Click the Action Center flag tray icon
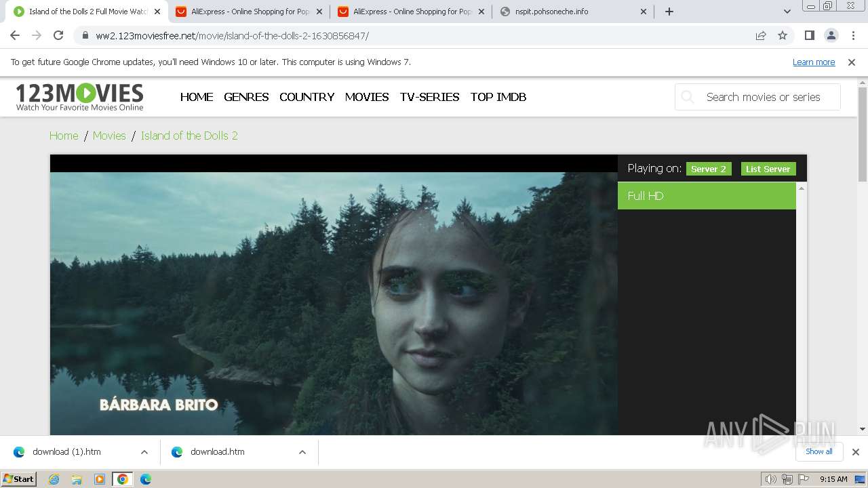Screen dimensions: 868x488 tap(804, 479)
